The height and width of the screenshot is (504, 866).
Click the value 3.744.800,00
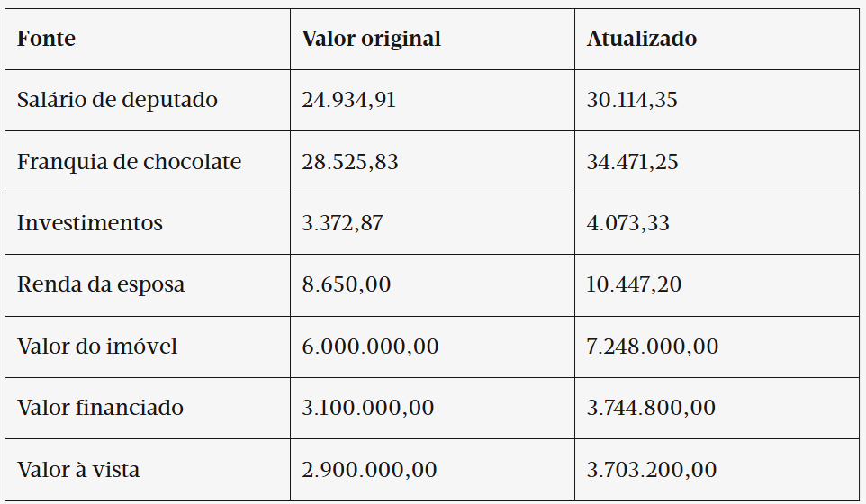tap(651, 408)
